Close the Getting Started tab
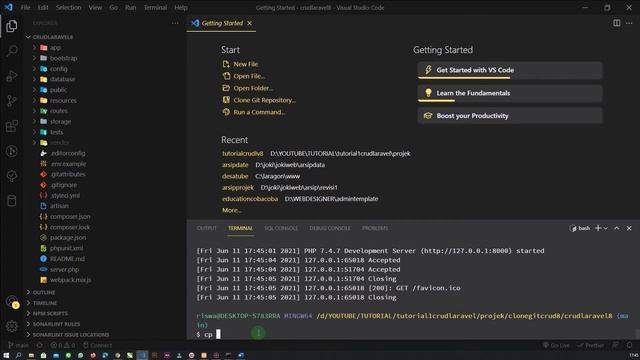640x360 pixels. click(249, 23)
